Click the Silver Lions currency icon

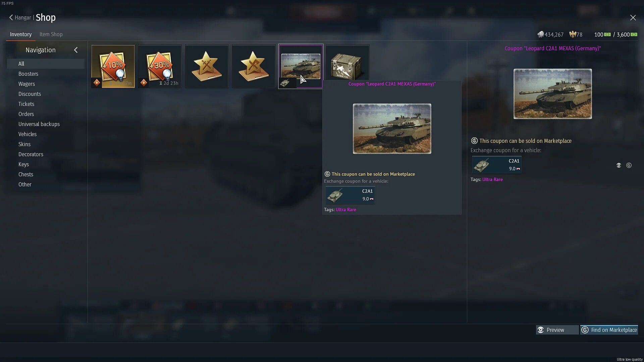pyautogui.click(x=540, y=35)
